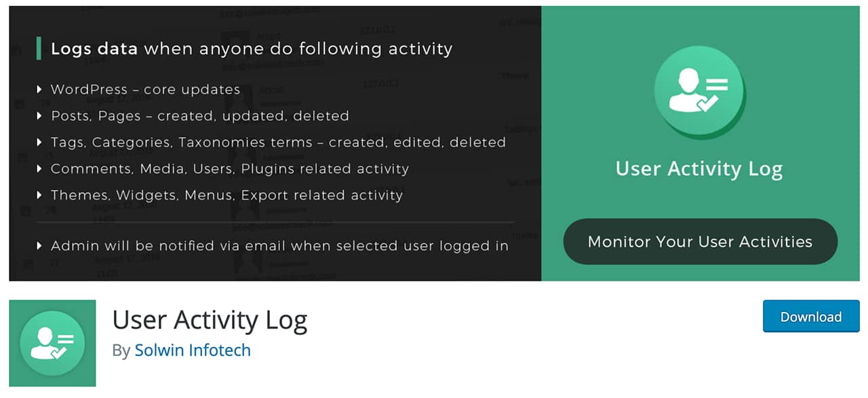Click the arrow bullet before Admin notification line
The height and width of the screenshot is (398, 868).
click(x=39, y=245)
